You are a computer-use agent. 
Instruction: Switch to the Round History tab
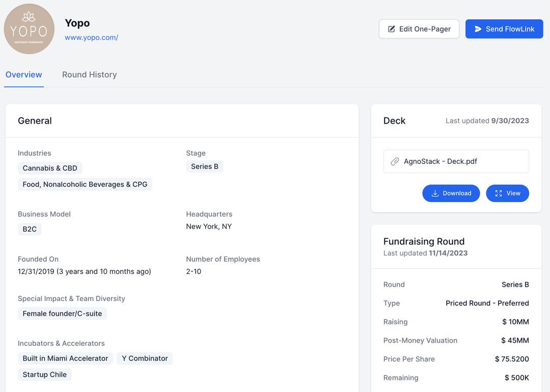pos(89,75)
